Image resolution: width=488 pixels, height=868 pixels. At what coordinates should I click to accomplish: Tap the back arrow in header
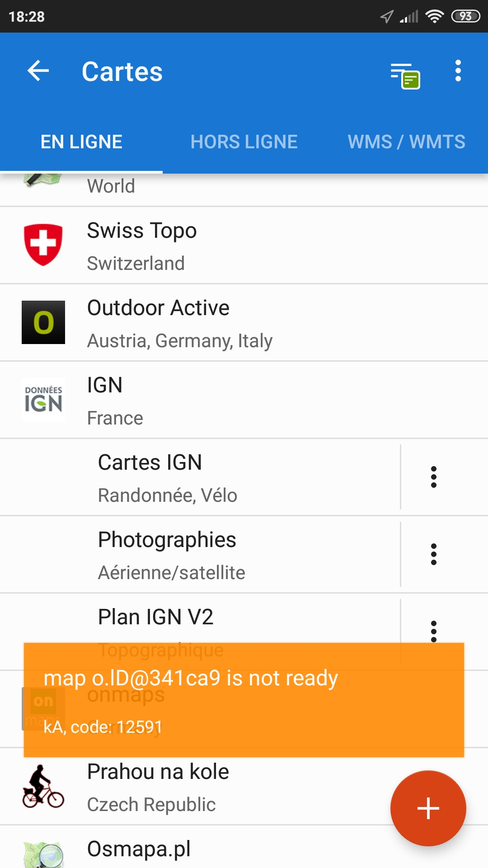coord(38,71)
